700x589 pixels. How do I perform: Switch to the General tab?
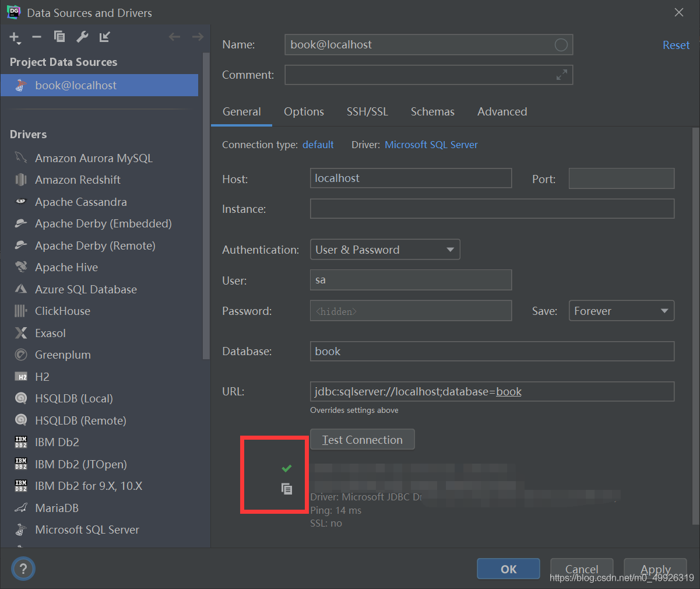(x=241, y=111)
